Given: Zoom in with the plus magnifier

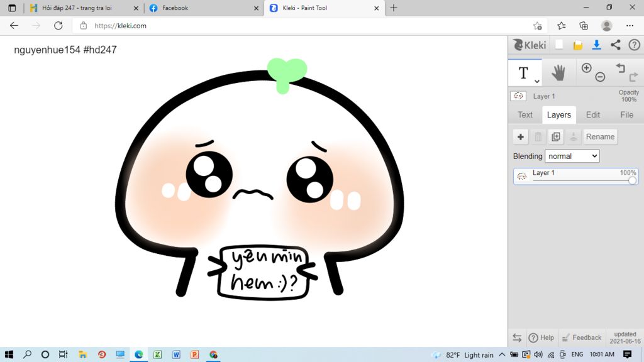Looking at the screenshot, I should tap(587, 68).
